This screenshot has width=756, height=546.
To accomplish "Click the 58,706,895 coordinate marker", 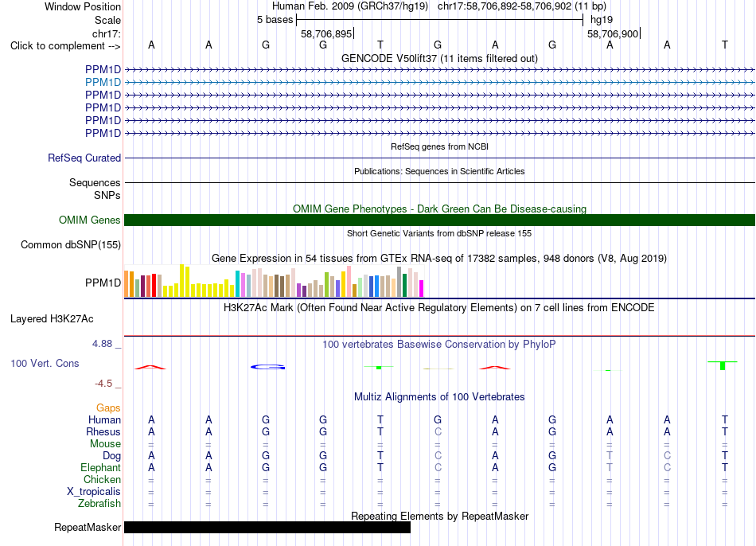I will tap(326, 33).
